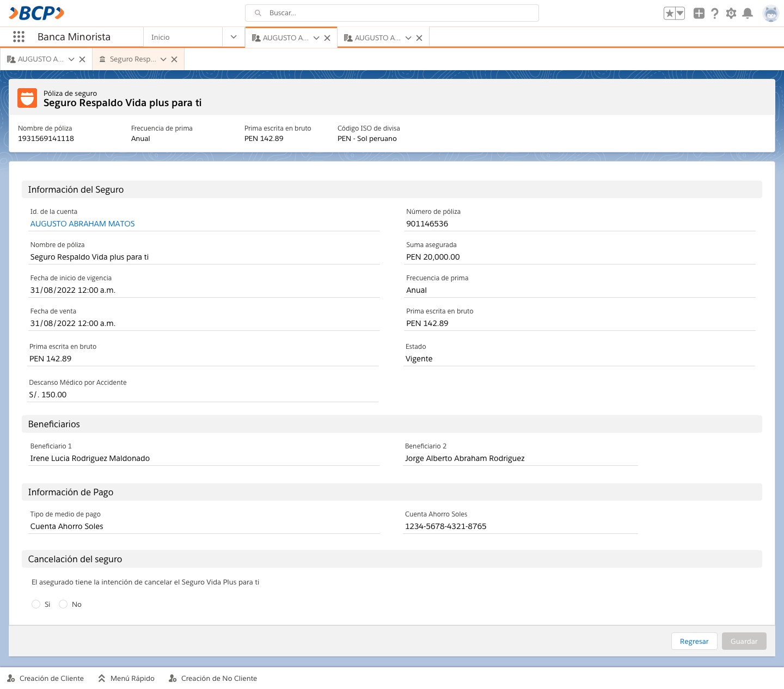
Task: Click account number 1234-5678-4321-8765
Action: [x=446, y=526]
